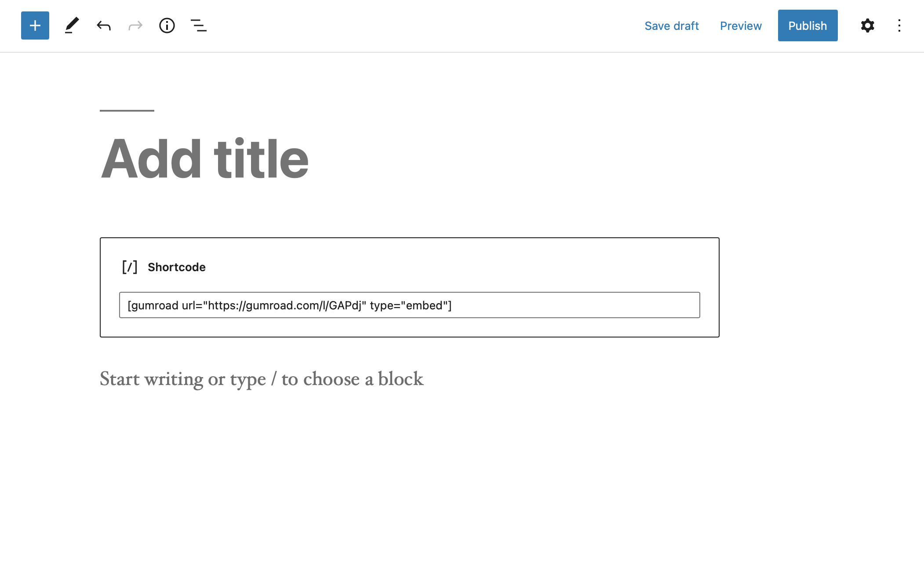Screen dimensions: 924x588
Task: Click the Start writing paragraph placeholder
Action: tap(262, 379)
